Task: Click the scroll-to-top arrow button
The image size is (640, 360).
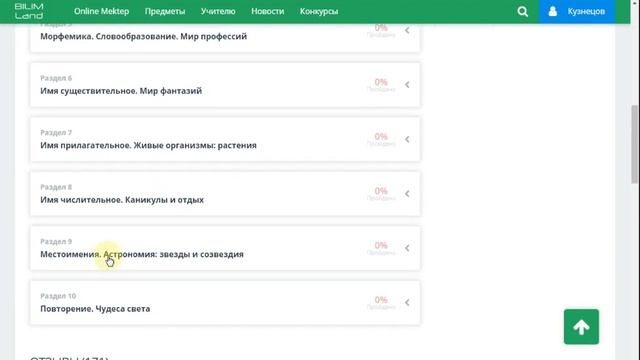Action: [x=581, y=327]
